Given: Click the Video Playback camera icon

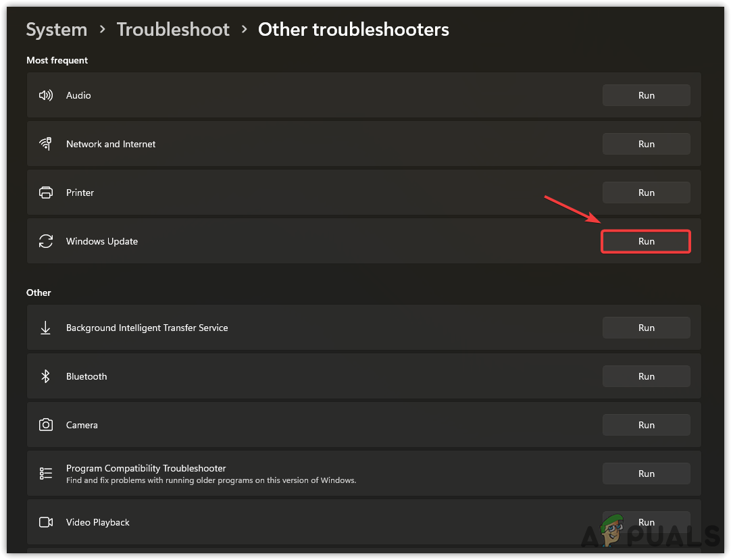Looking at the screenshot, I should click(x=46, y=522).
